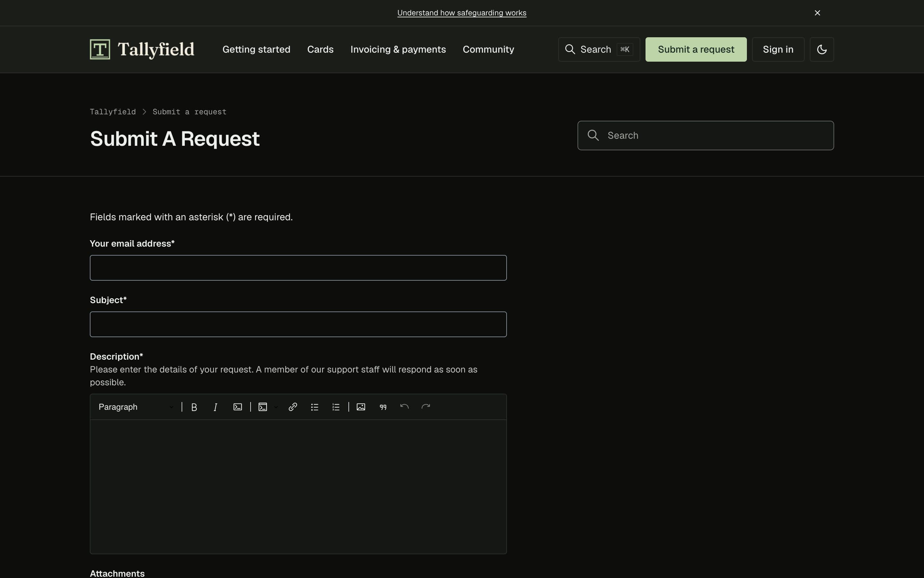Toggle italic formatting in description editor
Image resolution: width=924 pixels, height=578 pixels.
coord(215,407)
